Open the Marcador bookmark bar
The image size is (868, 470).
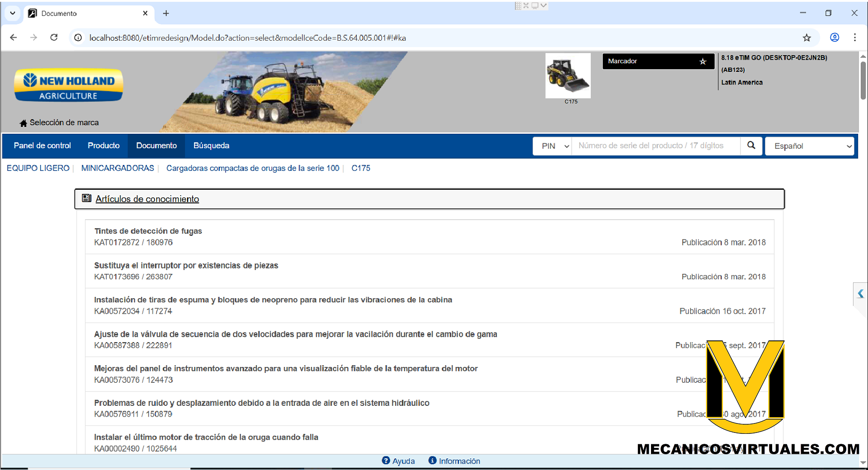(x=658, y=61)
